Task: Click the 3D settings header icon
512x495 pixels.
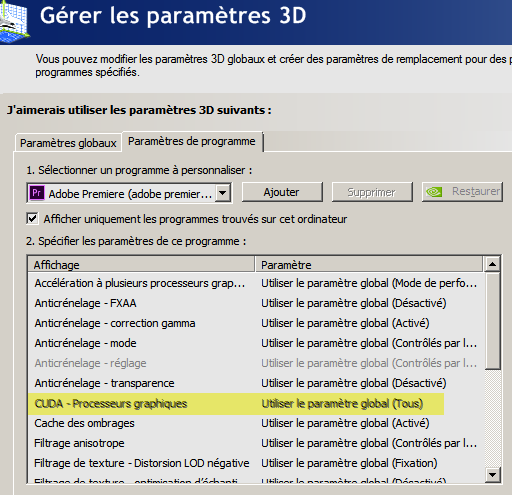Action: [x=14, y=21]
